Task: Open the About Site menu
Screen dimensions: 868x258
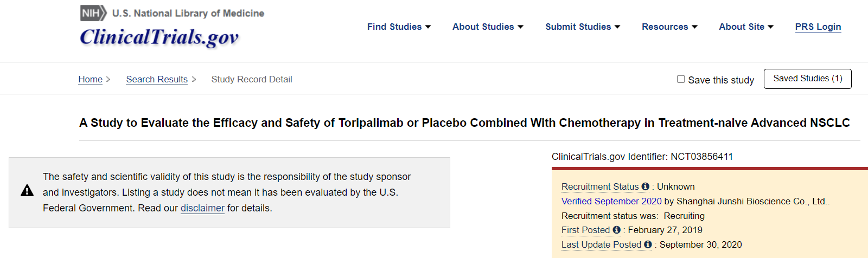Action: pyautogui.click(x=746, y=27)
